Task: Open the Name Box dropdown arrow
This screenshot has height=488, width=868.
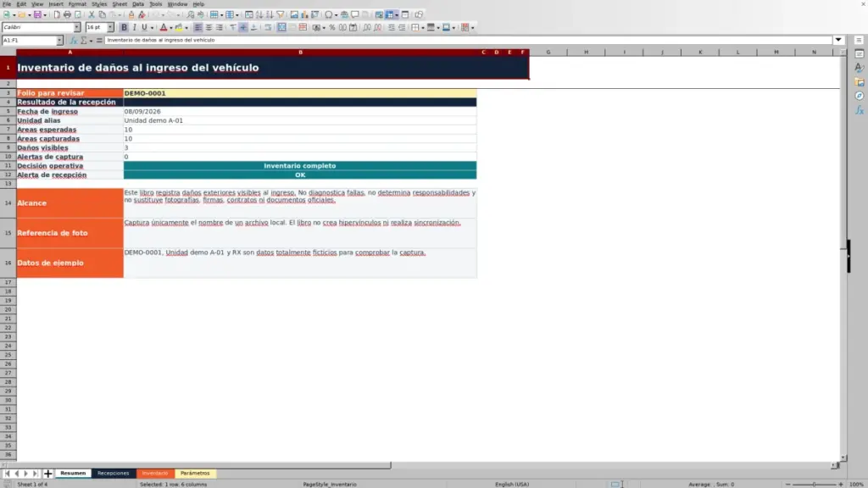Action: tap(59, 41)
